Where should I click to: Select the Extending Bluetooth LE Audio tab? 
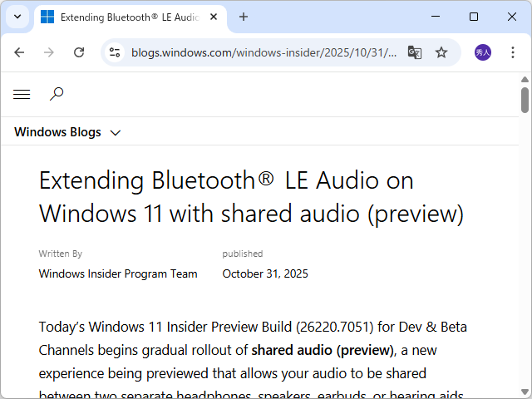point(125,17)
